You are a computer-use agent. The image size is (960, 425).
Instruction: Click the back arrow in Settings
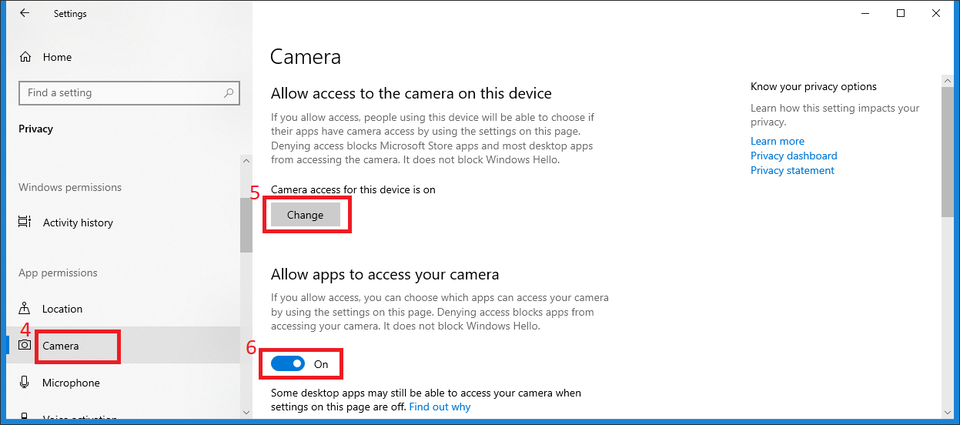(24, 14)
